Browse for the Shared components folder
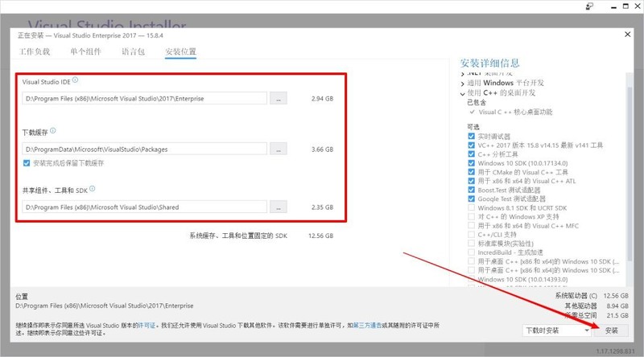Viewport: 644px width, 357px height. tap(278, 207)
